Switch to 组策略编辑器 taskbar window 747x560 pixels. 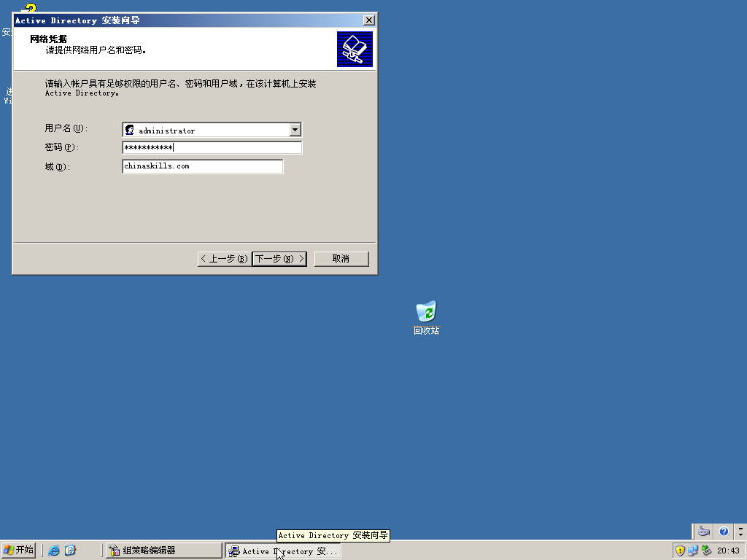click(x=164, y=551)
